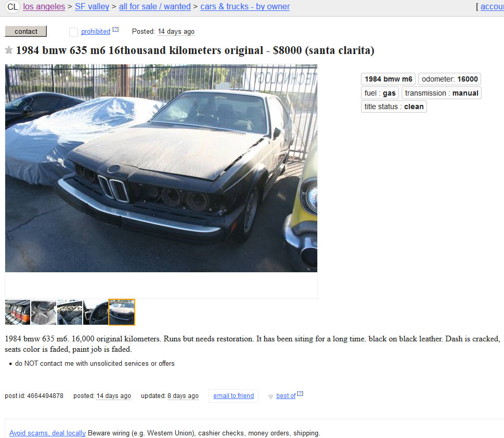
Task: Open Avoid scams, deal locally link
Action: pyautogui.click(x=47, y=433)
